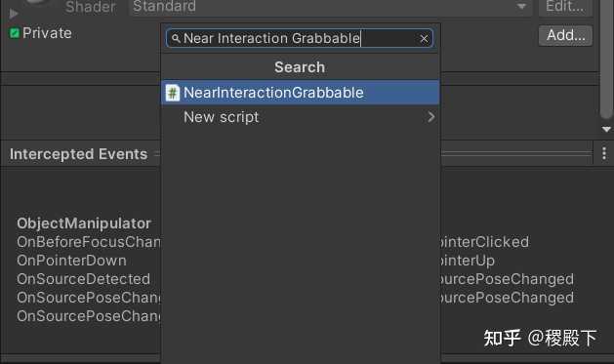Click the inspector vertical scrollbar handle

[606, 59]
